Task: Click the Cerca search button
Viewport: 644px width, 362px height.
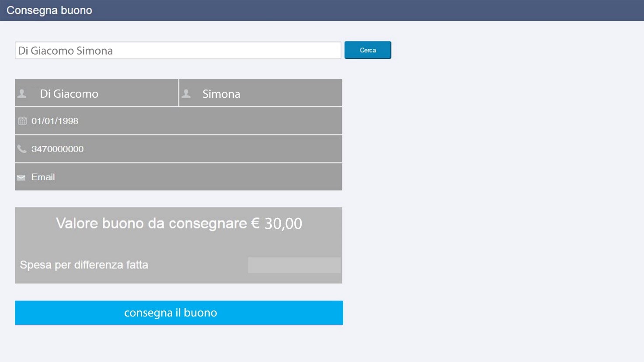Action: (x=368, y=50)
